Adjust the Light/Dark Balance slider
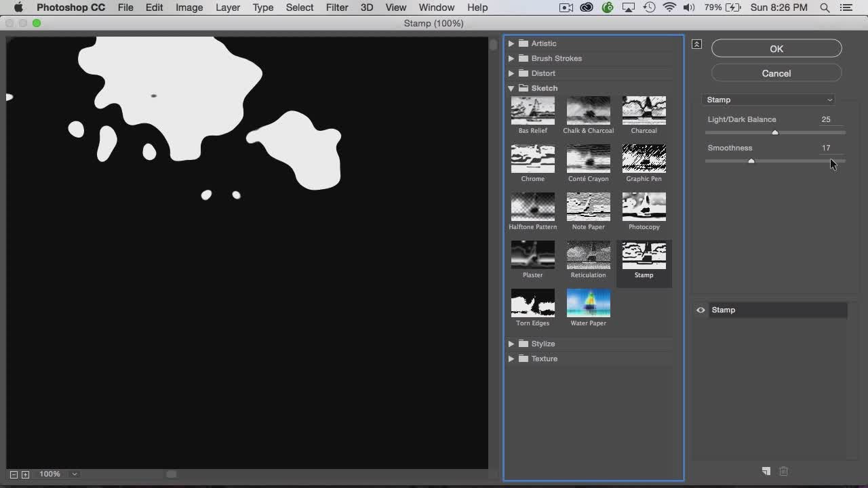This screenshot has width=868, height=488. (775, 133)
